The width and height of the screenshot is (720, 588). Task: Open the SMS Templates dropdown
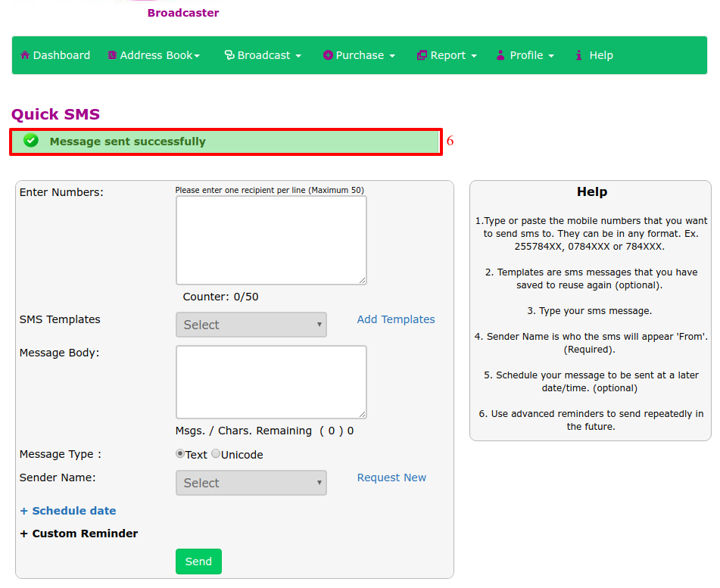(251, 325)
